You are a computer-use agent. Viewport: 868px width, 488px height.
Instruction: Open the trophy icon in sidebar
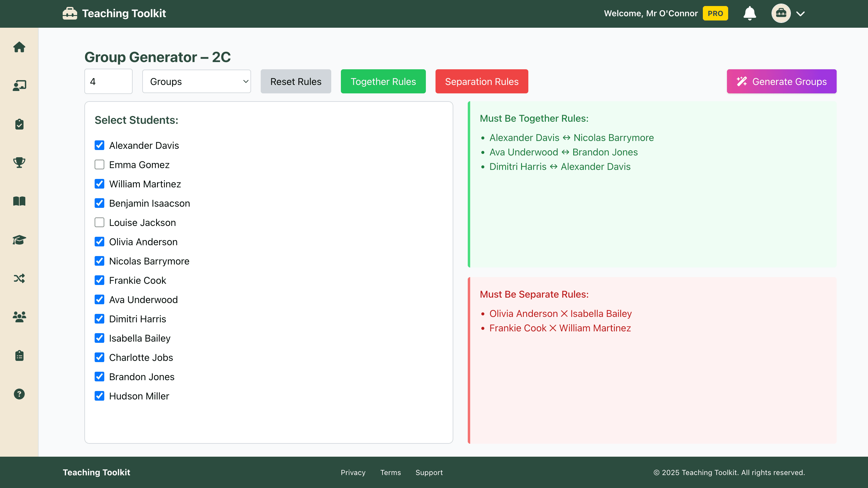[x=19, y=163]
